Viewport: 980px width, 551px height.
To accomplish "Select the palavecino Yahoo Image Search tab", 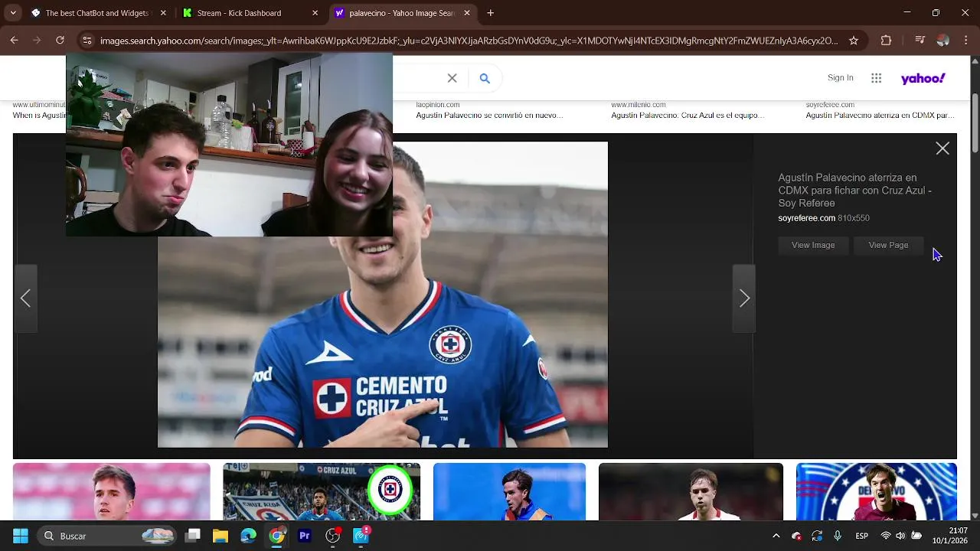I will [403, 13].
